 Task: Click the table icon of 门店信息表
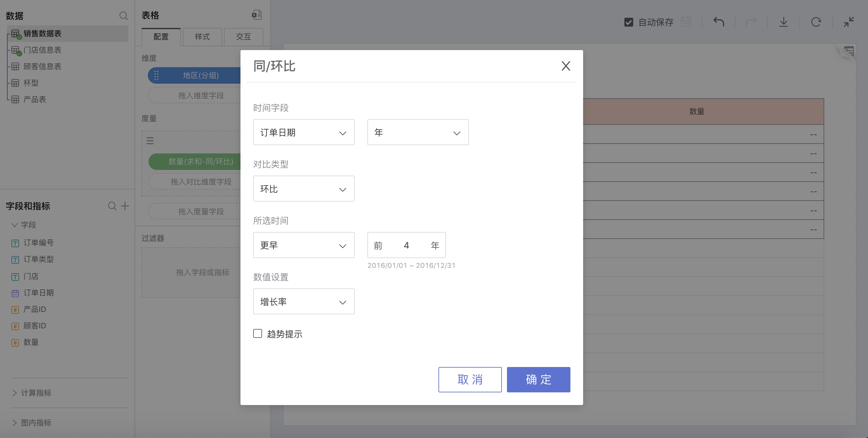tap(16, 50)
